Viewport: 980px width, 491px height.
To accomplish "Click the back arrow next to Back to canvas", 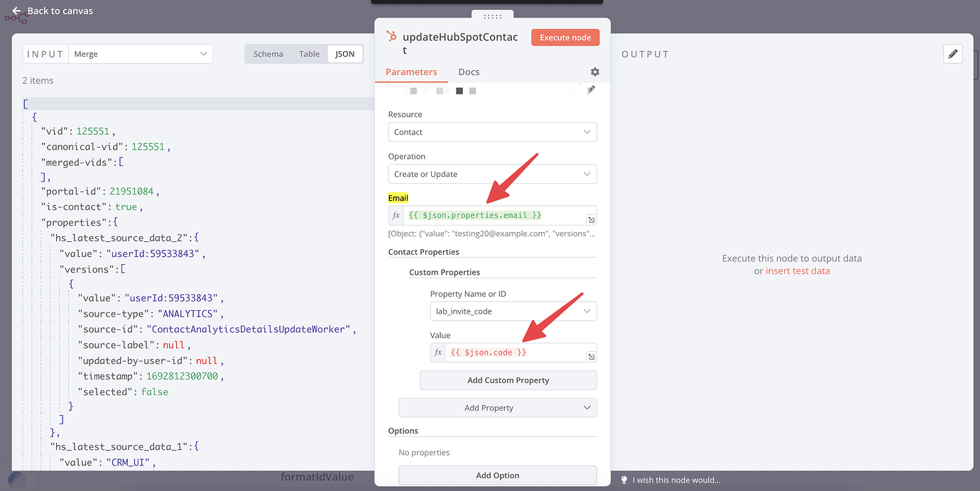I will click(x=16, y=11).
